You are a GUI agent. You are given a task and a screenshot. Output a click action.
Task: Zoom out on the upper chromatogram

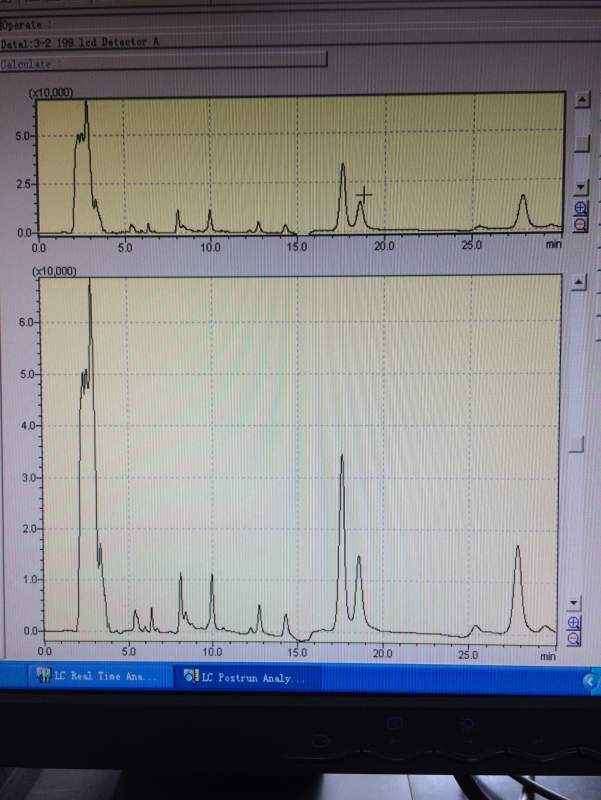tap(581, 223)
